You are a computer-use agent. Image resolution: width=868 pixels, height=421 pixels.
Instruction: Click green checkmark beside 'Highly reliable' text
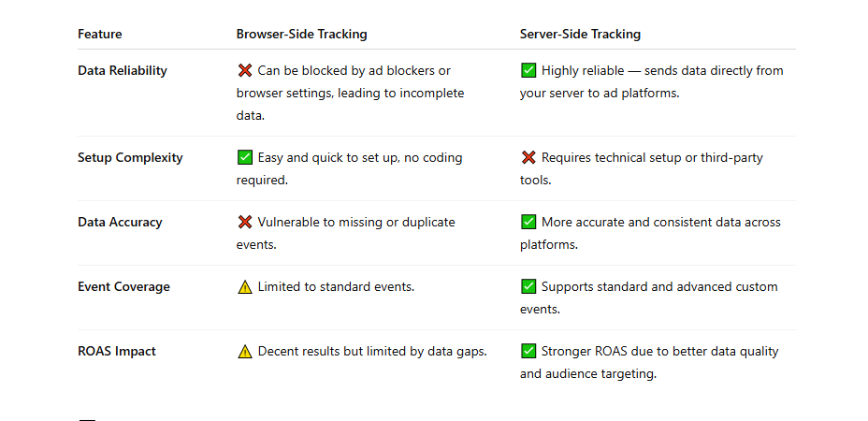[x=528, y=71]
